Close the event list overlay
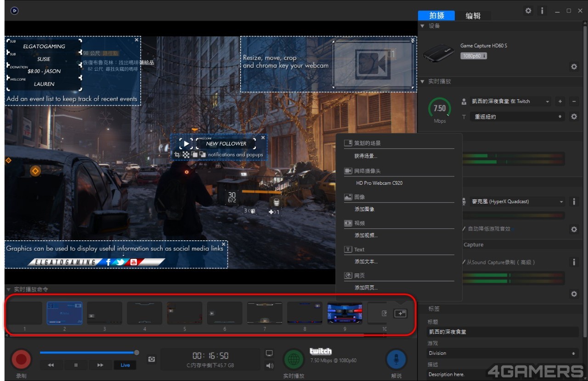The image size is (588, 381). click(x=136, y=40)
